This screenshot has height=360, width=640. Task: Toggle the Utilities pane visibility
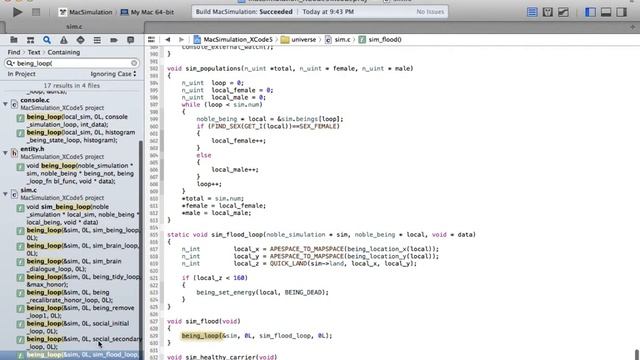621,12
